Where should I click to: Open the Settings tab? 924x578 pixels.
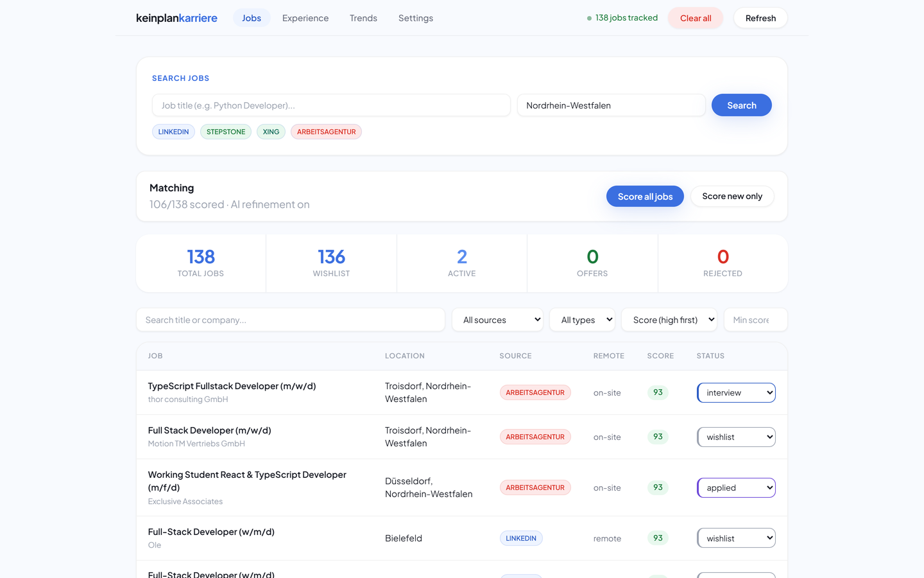coord(416,18)
